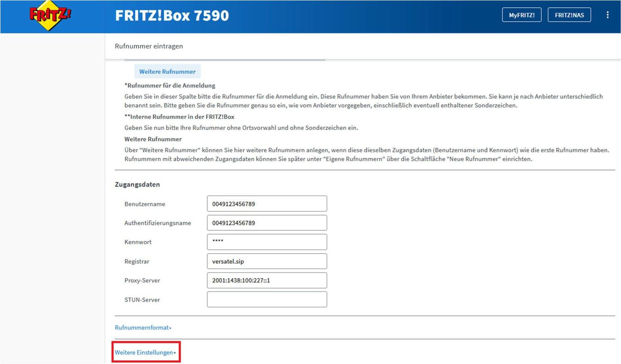This screenshot has height=364, width=621.
Task: Click the Weitere Rufnummer button
Action: tap(167, 71)
